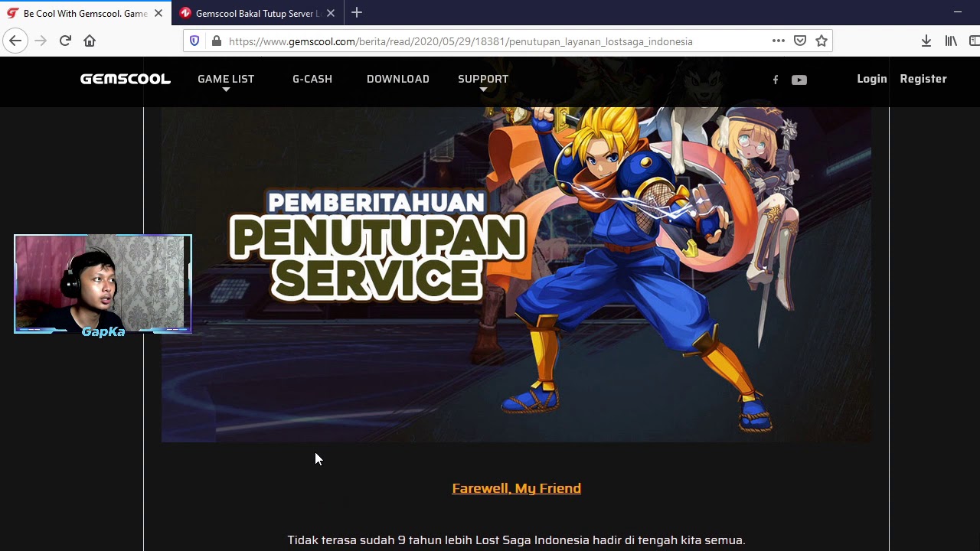Open G-CASH page
980x551 pixels.
312,79
